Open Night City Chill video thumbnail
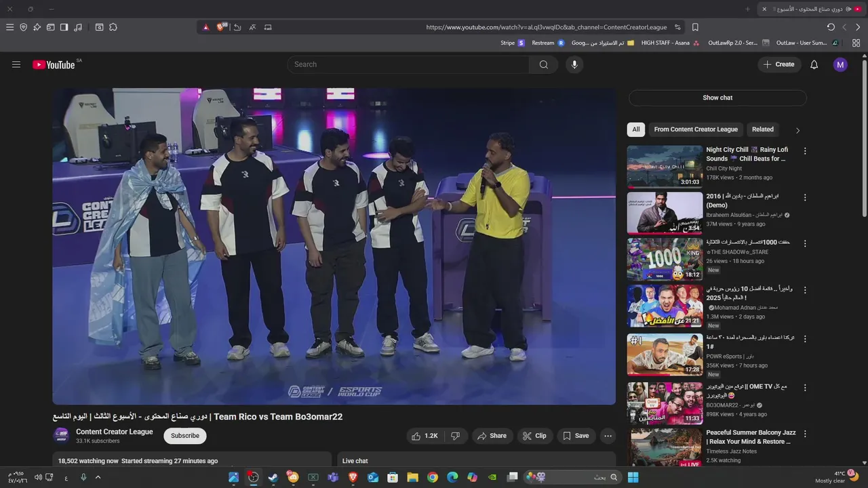The height and width of the screenshot is (488, 868). coord(665,166)
